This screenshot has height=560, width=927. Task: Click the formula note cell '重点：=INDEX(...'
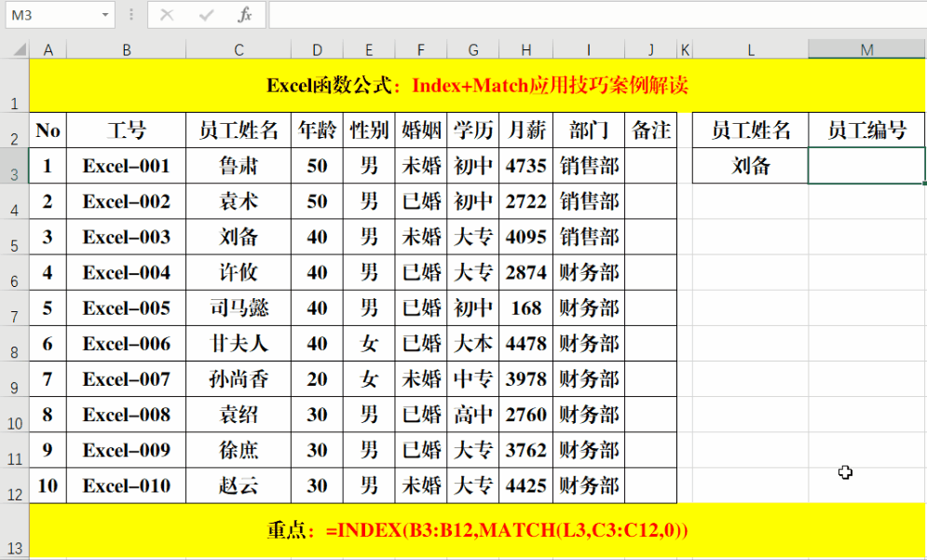[x=477, y=530]
